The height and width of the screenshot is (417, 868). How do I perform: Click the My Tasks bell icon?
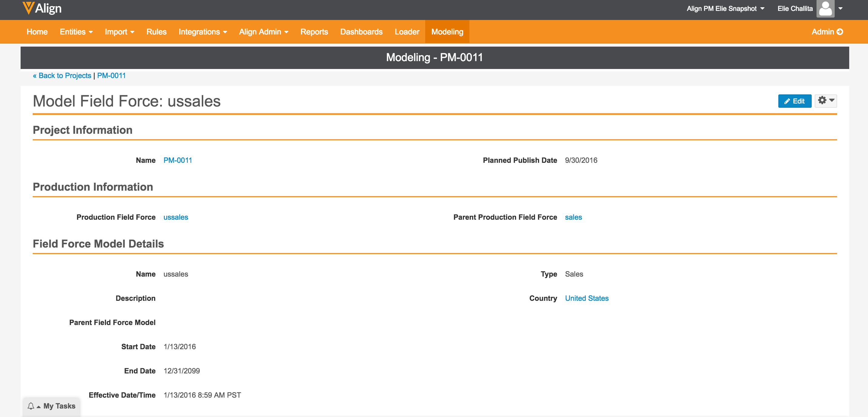(x=31, y=406)
